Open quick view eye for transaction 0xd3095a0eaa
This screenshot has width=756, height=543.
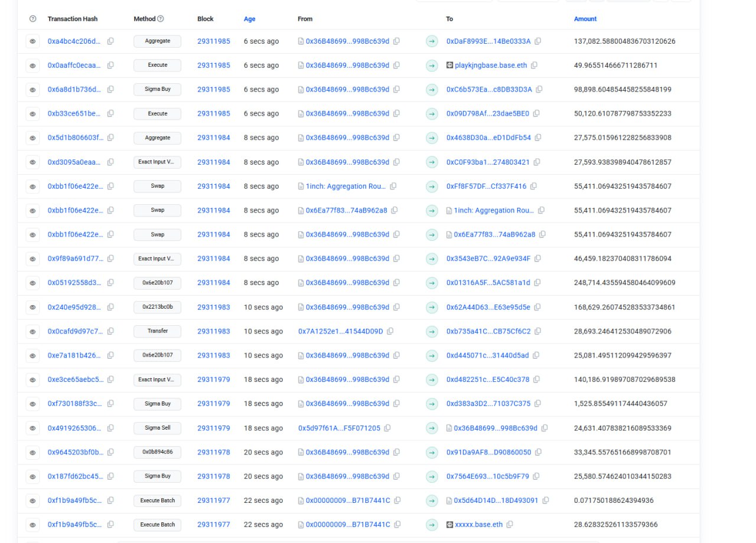[32, 162]
